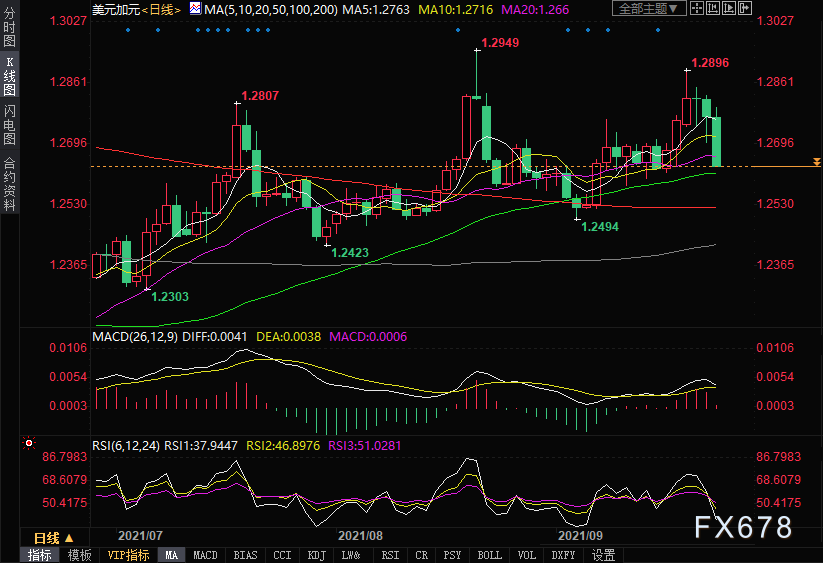The image size is (823, 563).
Task: Switch to 闪电图 view
Action: (x=9, y=125)
